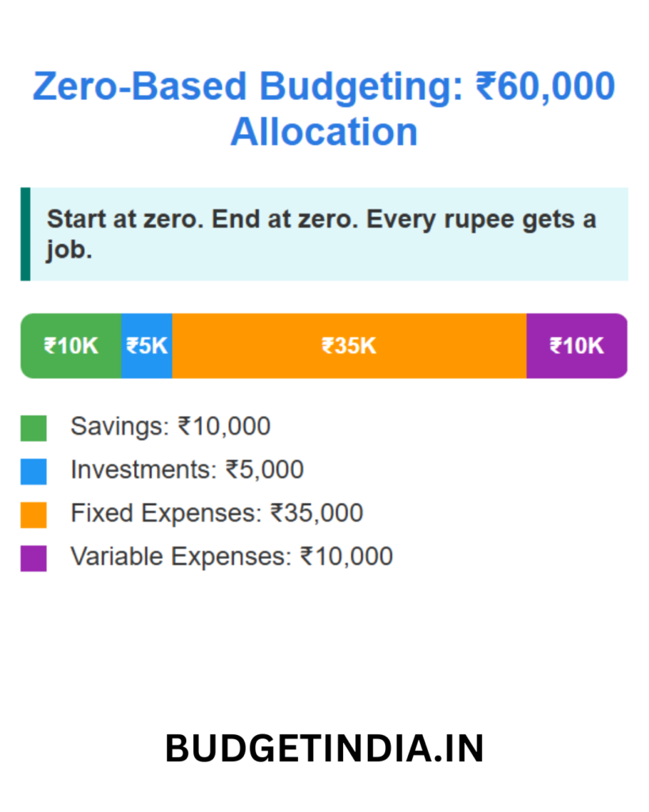Click the teal accent bar beside quote
The height and width of the screenshot is (812, 649).
pos(25,234)
